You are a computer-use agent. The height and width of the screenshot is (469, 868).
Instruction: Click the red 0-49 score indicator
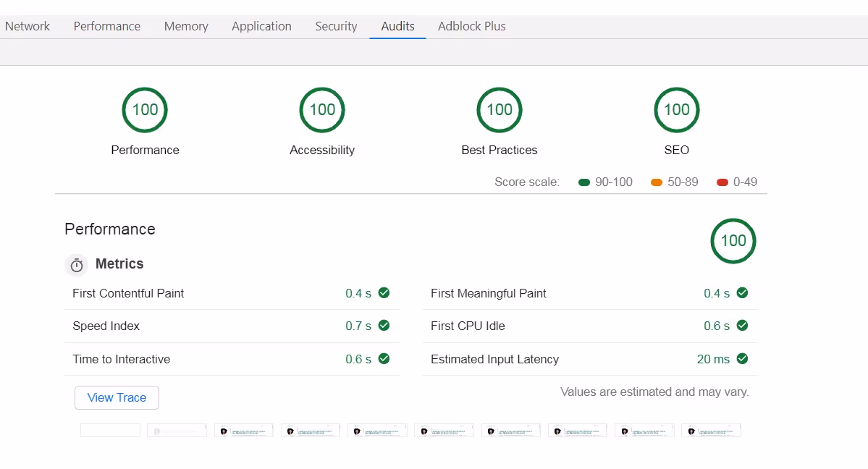tap(721, 182)
